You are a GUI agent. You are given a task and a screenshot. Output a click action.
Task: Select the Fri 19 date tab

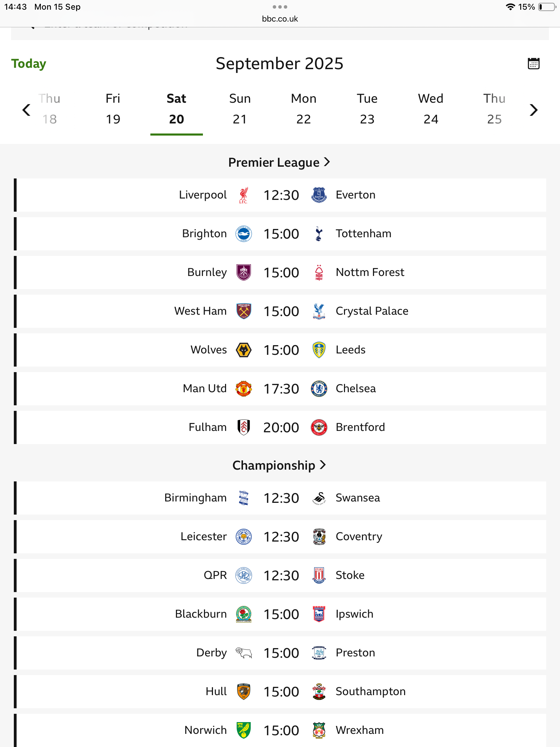click(x=113, y=109)
